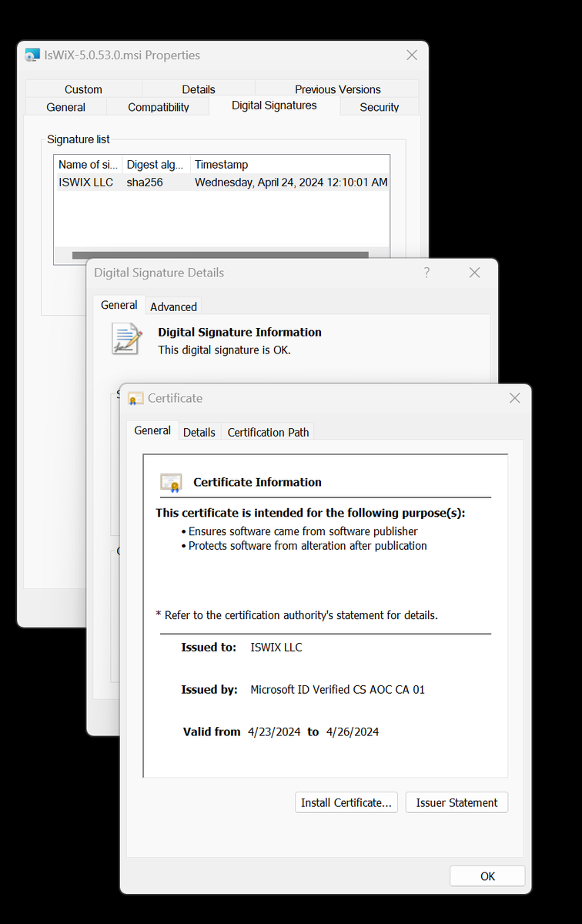Screen dimensions: 582x924
Task: Click the Timestamp column header
Action: (x=289, y=164)
